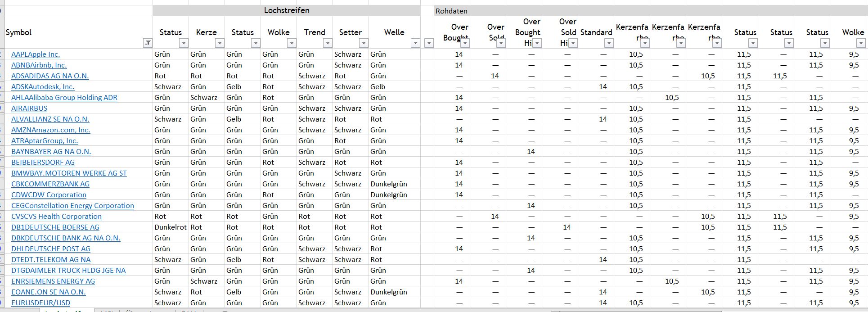The image size is (868, 312).
Task: Open the AAPL Apple Inc. link
Action: (x=36, y=54)
